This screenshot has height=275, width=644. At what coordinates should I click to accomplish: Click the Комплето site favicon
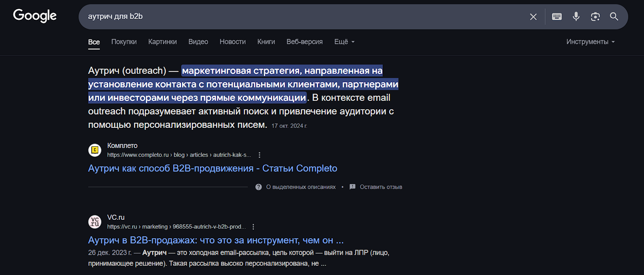95,150
